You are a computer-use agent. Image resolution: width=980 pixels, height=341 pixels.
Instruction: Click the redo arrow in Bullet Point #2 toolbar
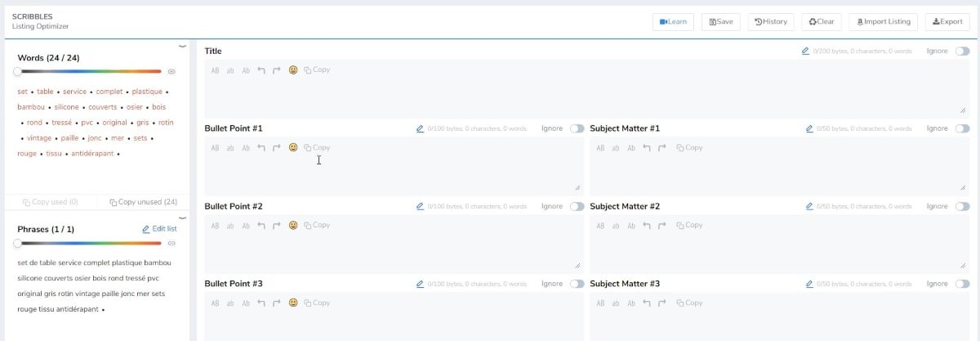[277, 226]
